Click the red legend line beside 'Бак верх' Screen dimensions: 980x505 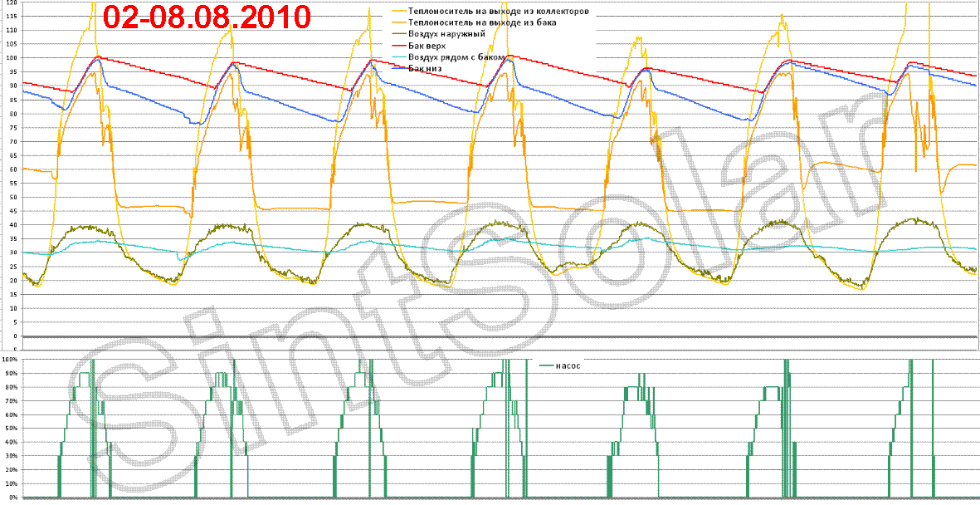point(398,45)
